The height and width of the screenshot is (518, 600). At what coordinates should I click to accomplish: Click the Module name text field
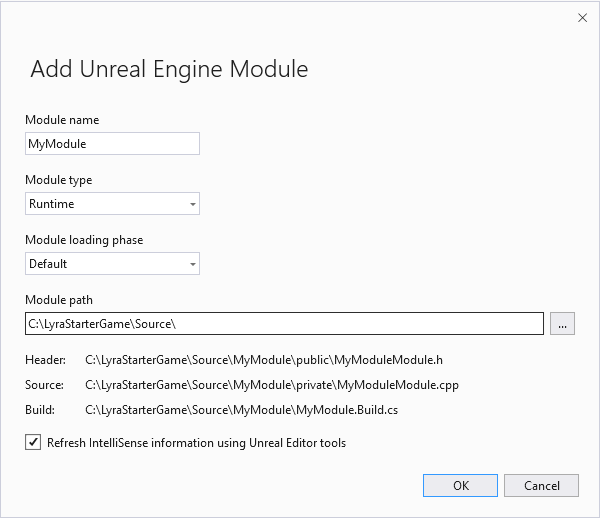pyautogui.click(x=112, y=143)
